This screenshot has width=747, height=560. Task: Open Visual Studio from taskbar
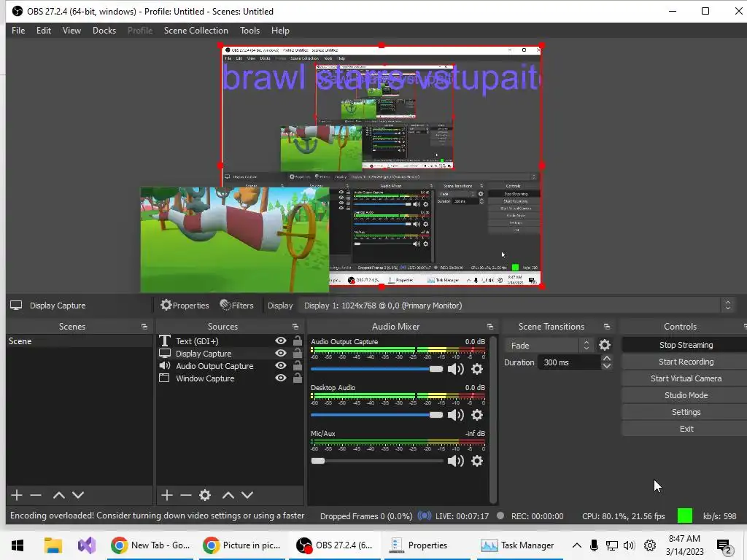[87, 545]
